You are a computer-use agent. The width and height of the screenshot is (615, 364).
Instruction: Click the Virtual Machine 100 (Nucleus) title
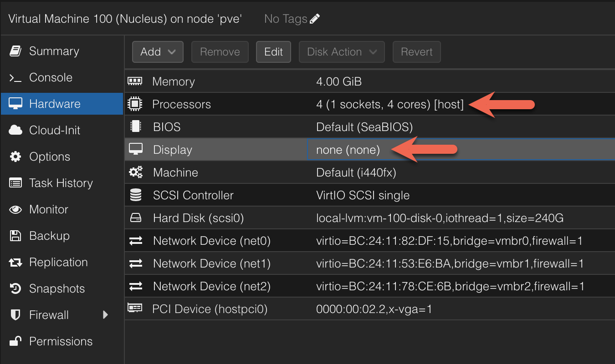click(x=125, y=19)
